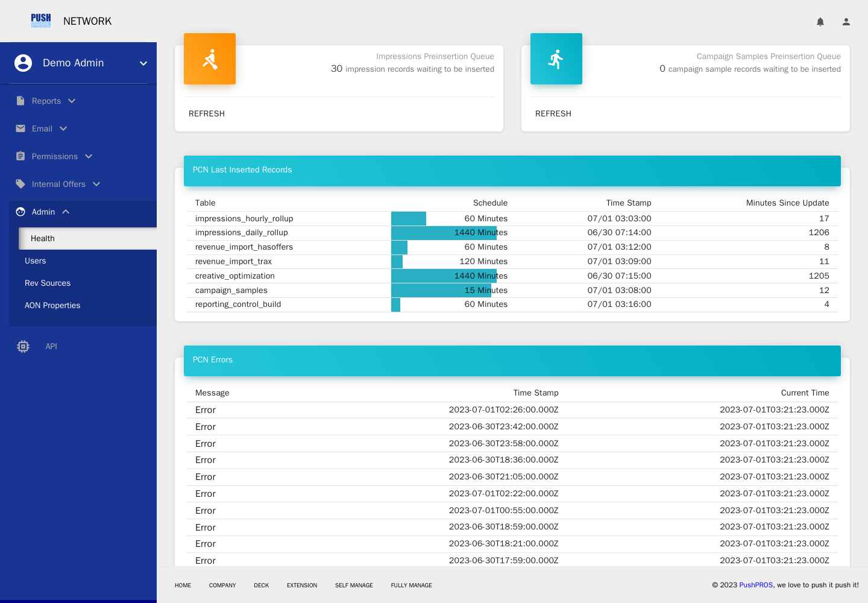Select Users under Admin
This screenshot has height=603, width=868.
[x=35, y=260]
